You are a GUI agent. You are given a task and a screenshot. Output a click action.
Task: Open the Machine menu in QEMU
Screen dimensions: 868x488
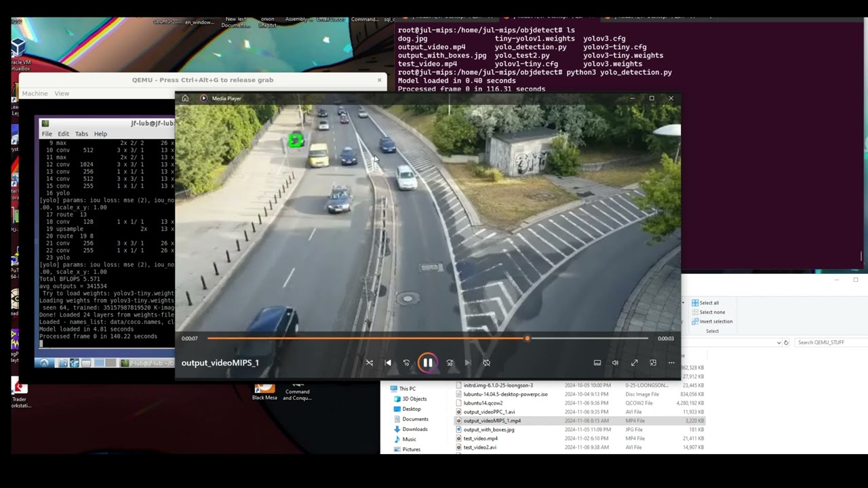coord(35,94)
